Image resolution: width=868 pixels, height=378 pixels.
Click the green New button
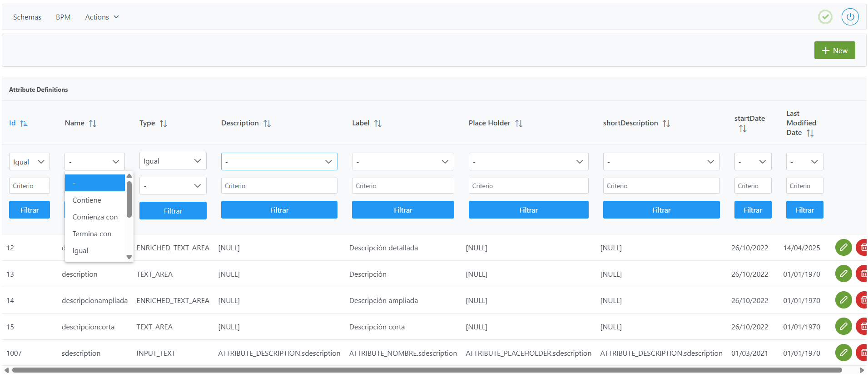[x=834, y=50]
